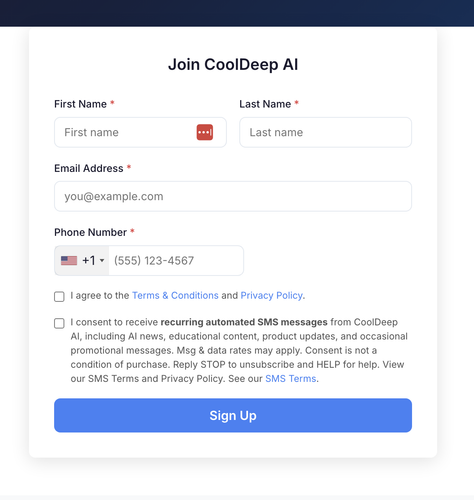Click the Sign Up button
Viewport: 474px width, 500px height.
point(233,415)
